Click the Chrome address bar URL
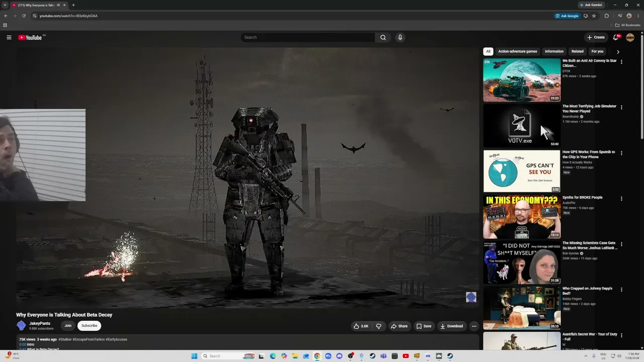The image size is (644, 362). pyautogui.click(x=68, y=16)
